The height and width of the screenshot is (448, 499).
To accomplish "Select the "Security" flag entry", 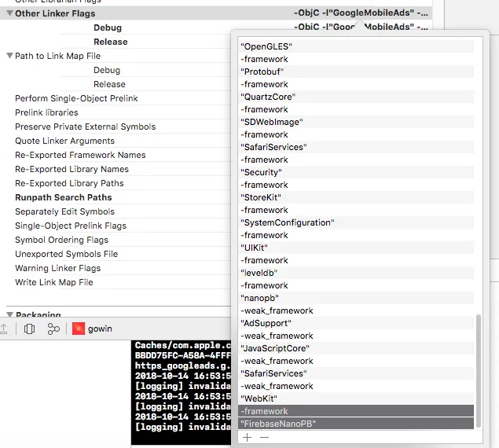I will coord(356,172).
